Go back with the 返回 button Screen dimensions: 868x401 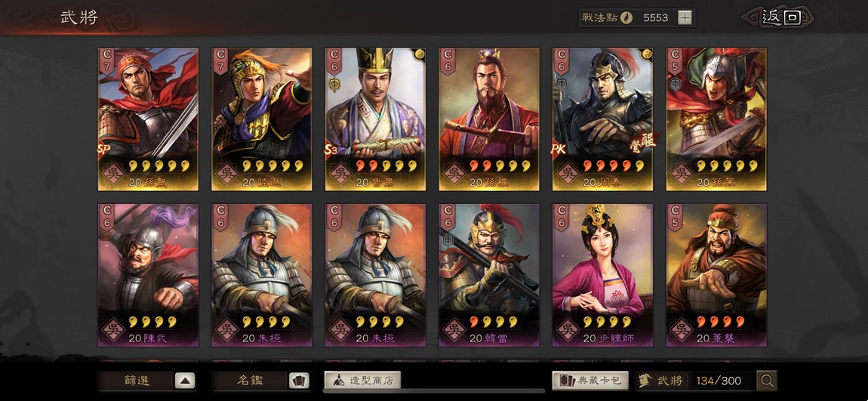(781, 17)
